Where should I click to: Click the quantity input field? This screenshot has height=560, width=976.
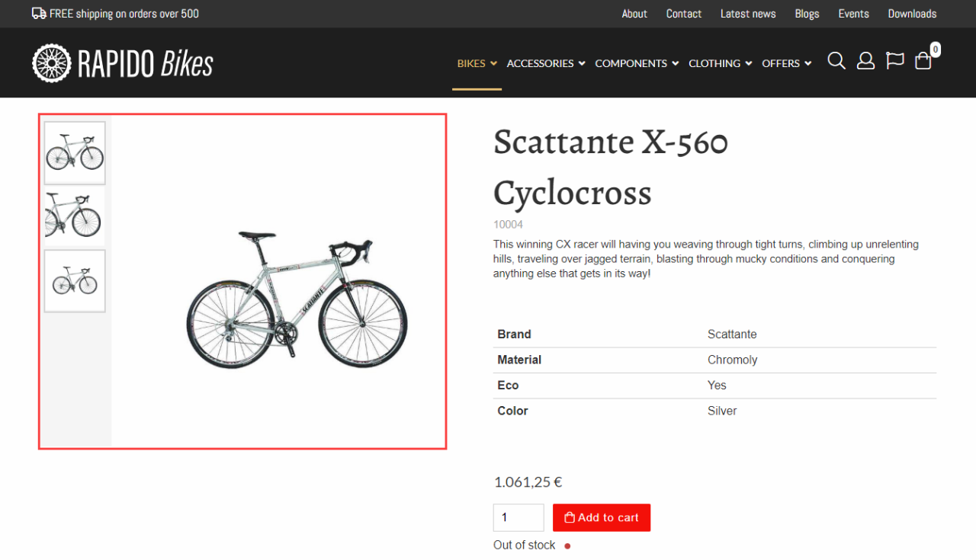(518, 517)
